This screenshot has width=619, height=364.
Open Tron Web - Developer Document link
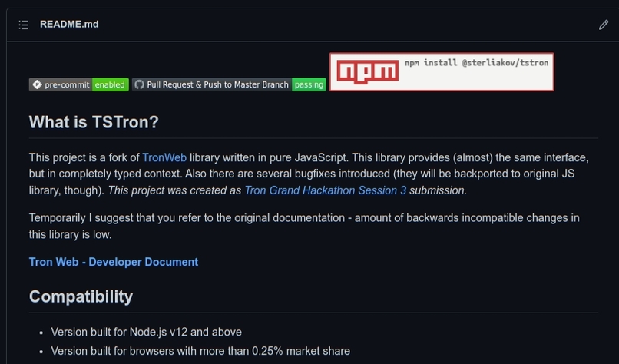[x=114, y=262]
